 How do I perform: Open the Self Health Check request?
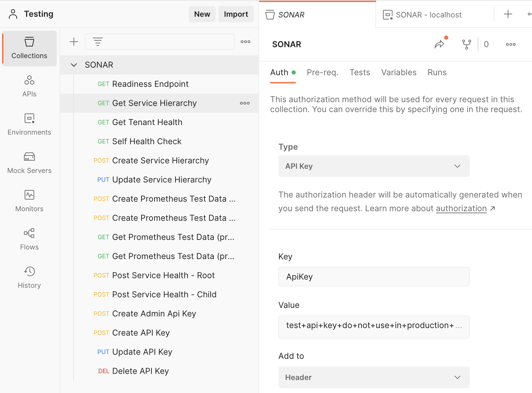click(x=159, y=141)
